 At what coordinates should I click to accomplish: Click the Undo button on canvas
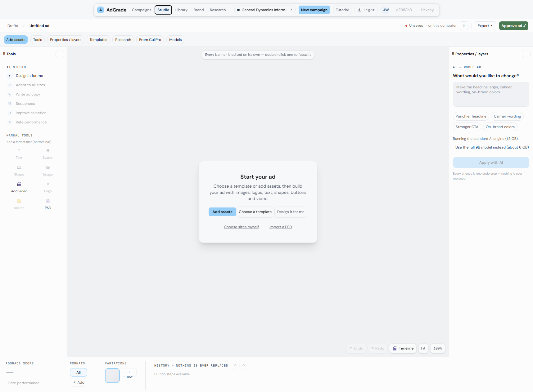click(x=356, y=348)
